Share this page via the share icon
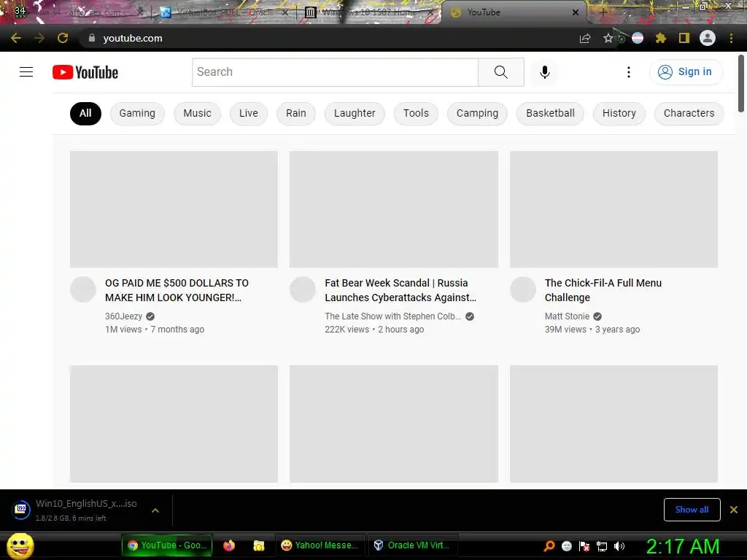Image resolution: width=747 pixels, height=560 pixels. tap(585, 39)
